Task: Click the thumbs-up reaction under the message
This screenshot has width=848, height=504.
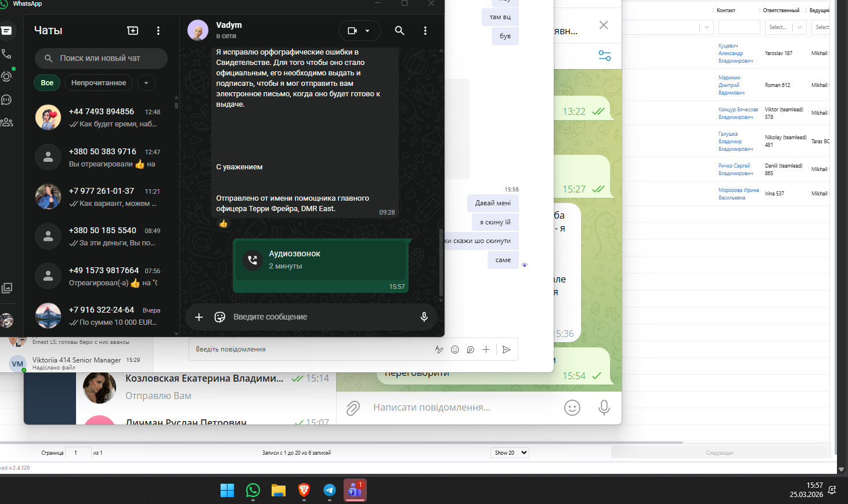Action: point(223,223)
